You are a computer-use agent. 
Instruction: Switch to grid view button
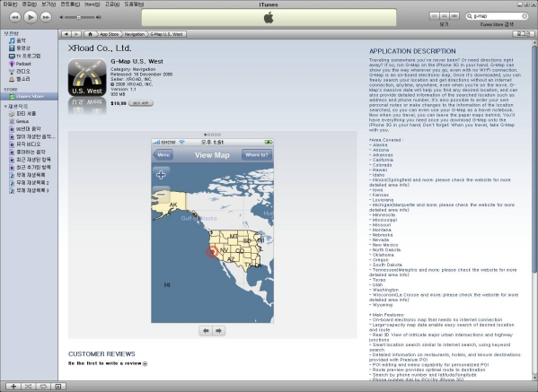(x=445, y=16)
